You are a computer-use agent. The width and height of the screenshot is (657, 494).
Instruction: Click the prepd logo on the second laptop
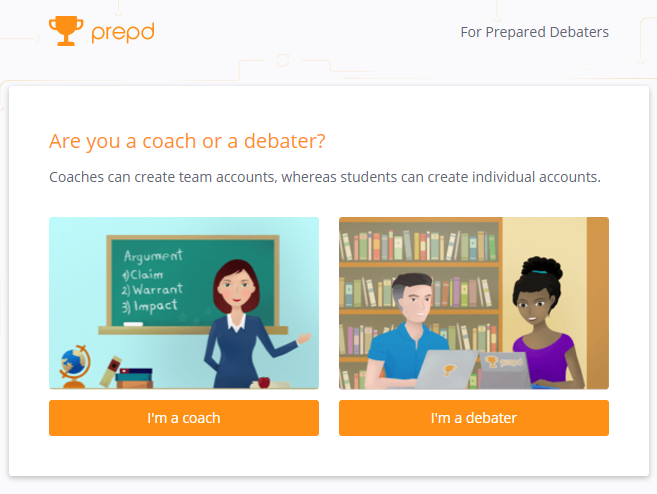click(505, 362)
